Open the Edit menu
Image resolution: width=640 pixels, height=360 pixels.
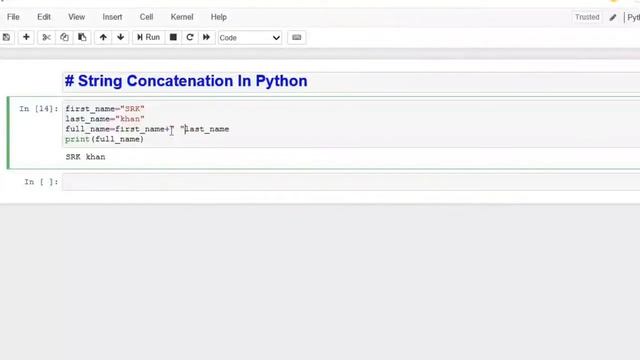click(x=44, y=17)
